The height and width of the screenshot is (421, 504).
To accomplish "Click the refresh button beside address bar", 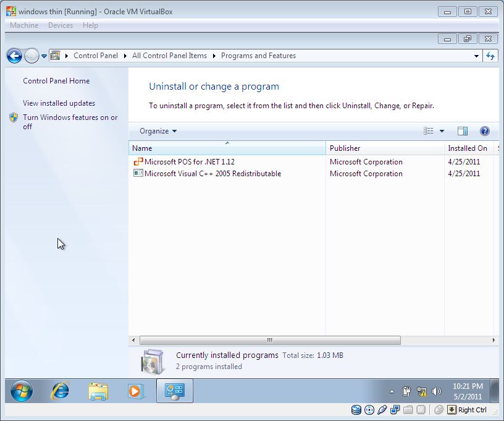I will click(490, 56).
